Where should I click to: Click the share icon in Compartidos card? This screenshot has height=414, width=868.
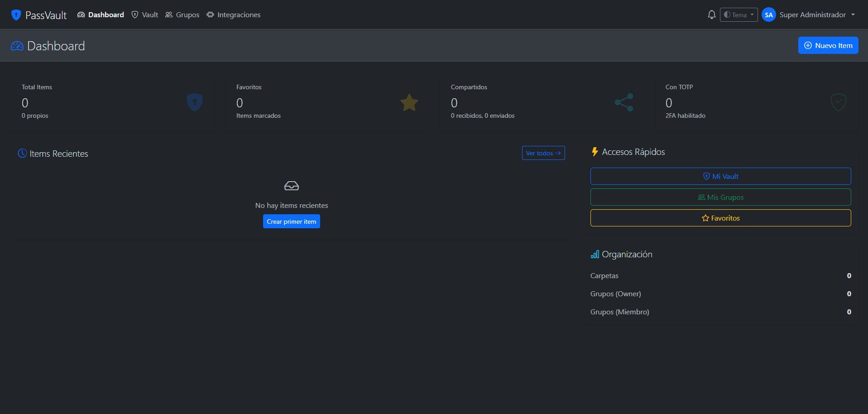[x=624, y=102]
